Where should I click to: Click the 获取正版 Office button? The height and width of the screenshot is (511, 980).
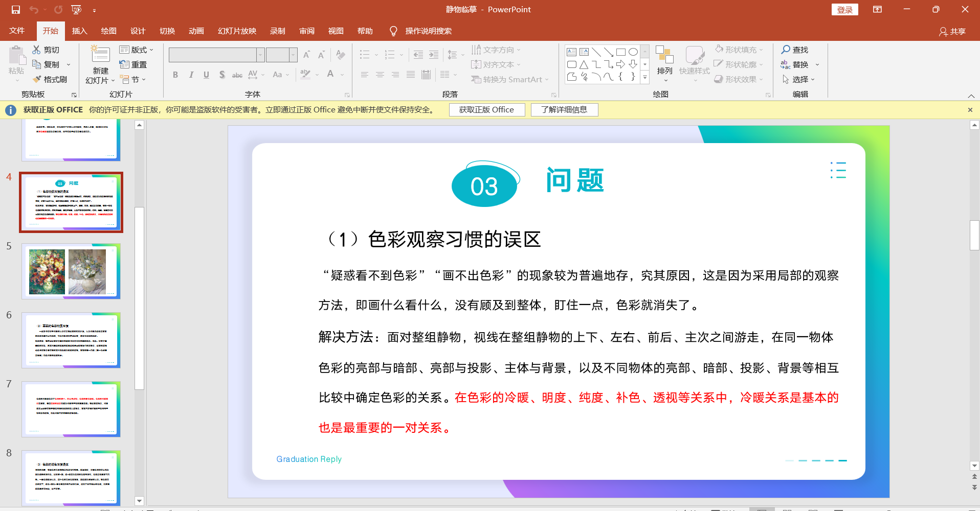(x=486, y=110)
